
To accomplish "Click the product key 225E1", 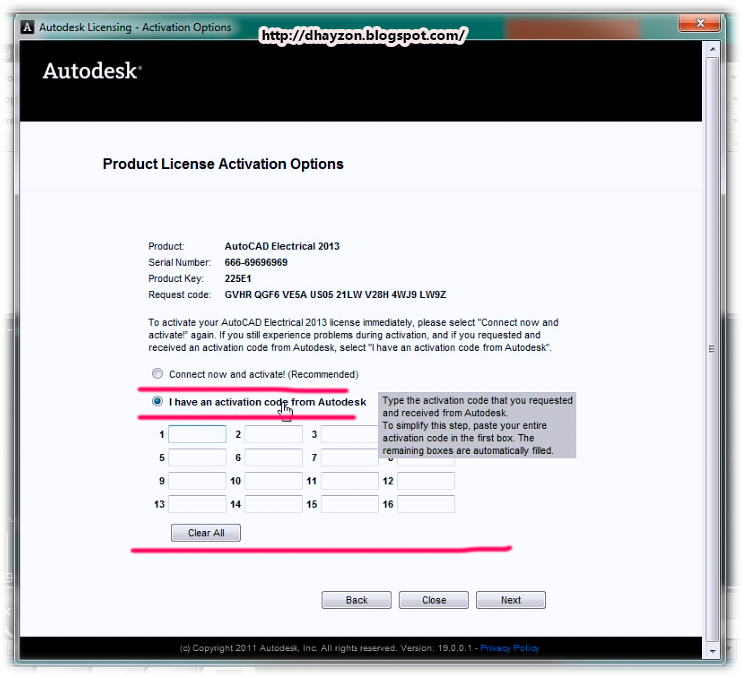I will click(x=238, y=279).
